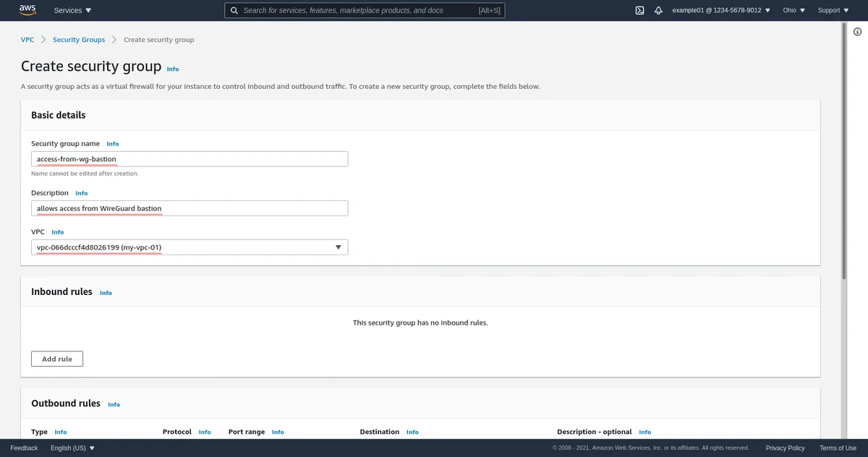The image size is (868, 457).
Task: Open the Ohio region selector
Action: click(x=792, y=10)
